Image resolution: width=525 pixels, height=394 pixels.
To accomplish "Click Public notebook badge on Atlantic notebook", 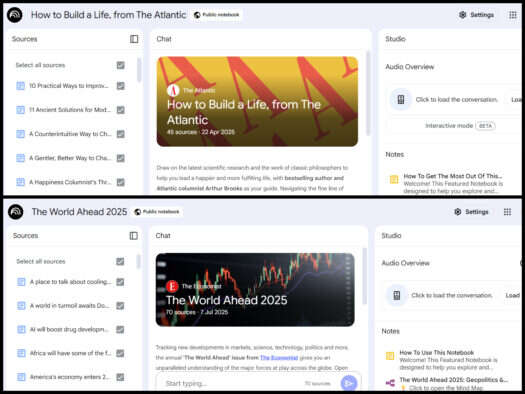I will click(217, 15).
